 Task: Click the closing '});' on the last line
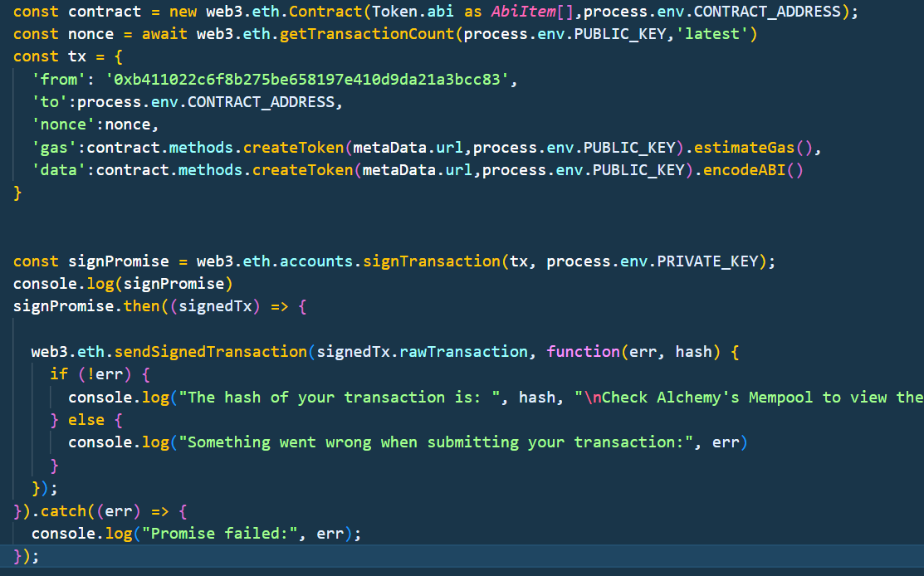27,556
